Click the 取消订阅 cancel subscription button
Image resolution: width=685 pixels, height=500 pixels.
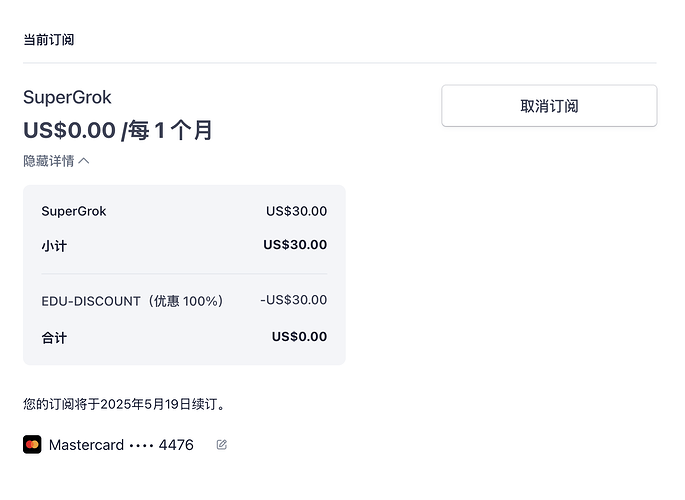549,106
